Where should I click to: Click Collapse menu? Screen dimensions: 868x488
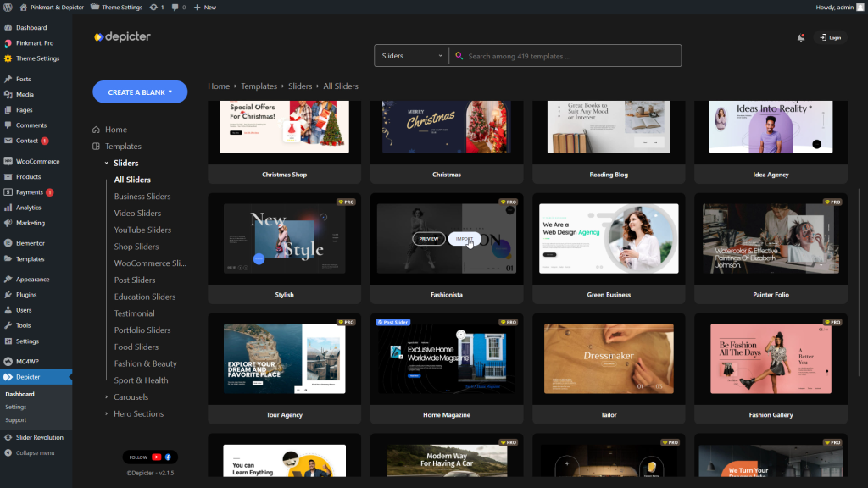pyautogui.click(x=36, y=452)
